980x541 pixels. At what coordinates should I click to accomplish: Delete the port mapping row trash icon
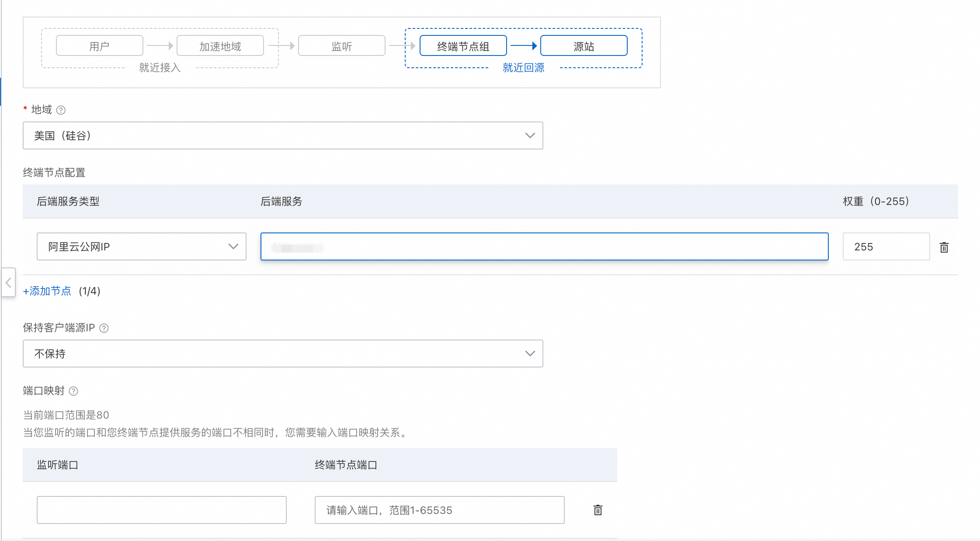[x=598, y=510]
